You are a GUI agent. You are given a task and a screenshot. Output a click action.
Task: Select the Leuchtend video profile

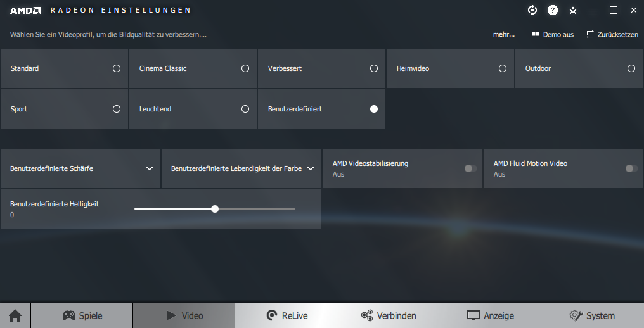193,109
